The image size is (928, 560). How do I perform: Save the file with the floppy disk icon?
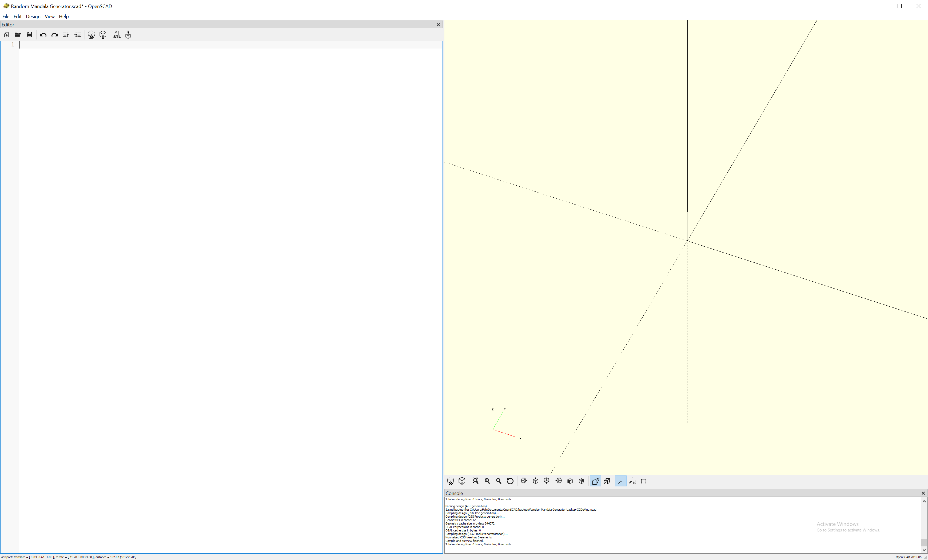(29, 35)
